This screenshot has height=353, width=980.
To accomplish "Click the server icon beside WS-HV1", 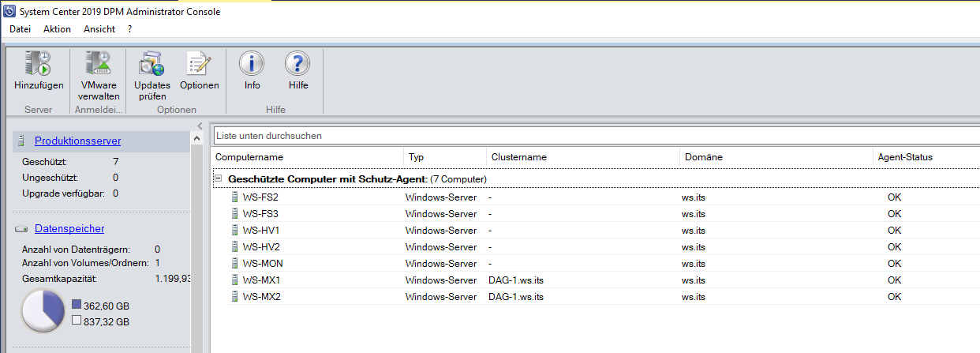I will coord(234,230).
